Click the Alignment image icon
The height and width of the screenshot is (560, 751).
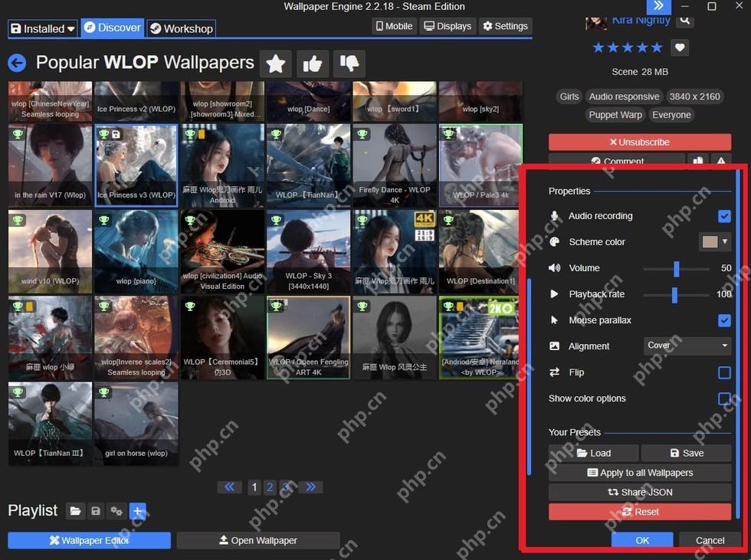(x=554, y=346)
